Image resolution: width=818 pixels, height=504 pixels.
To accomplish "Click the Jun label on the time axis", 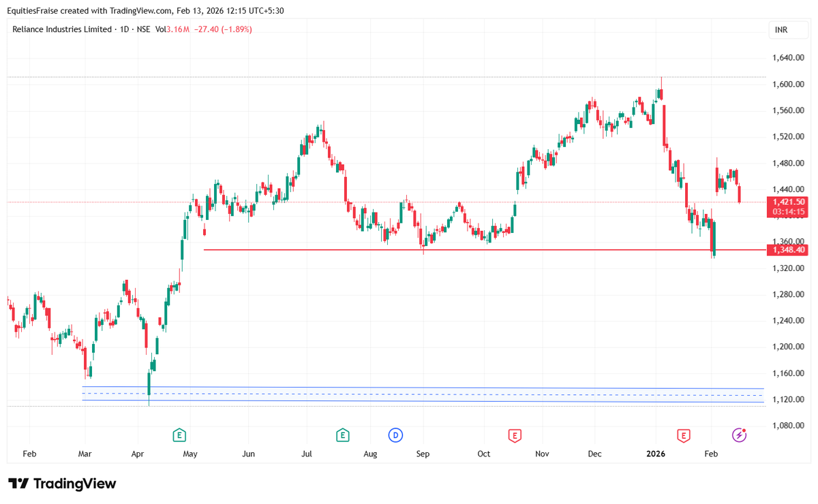I will 249,454.
